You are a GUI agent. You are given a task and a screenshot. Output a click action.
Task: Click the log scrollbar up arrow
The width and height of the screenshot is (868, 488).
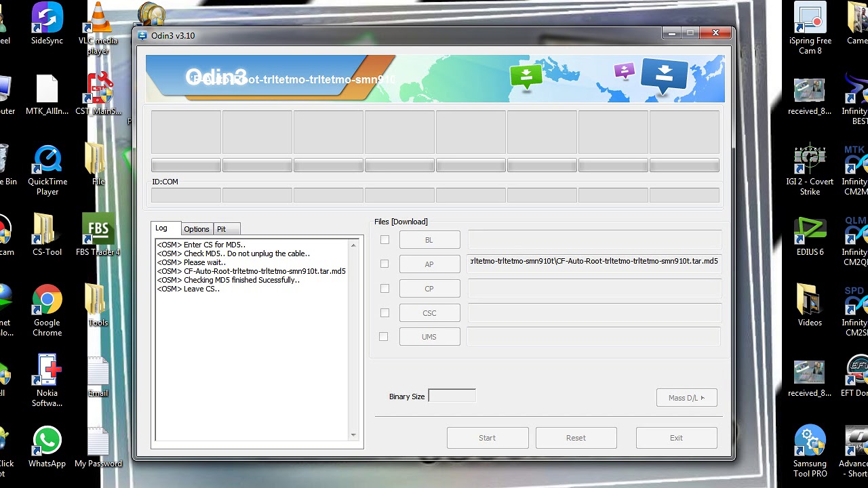pos(353,245)
